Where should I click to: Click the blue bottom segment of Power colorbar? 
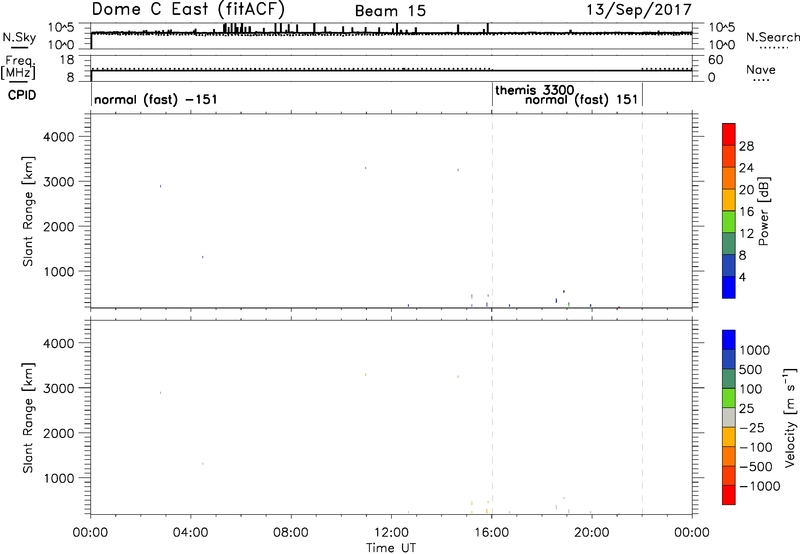pos(729,287)
